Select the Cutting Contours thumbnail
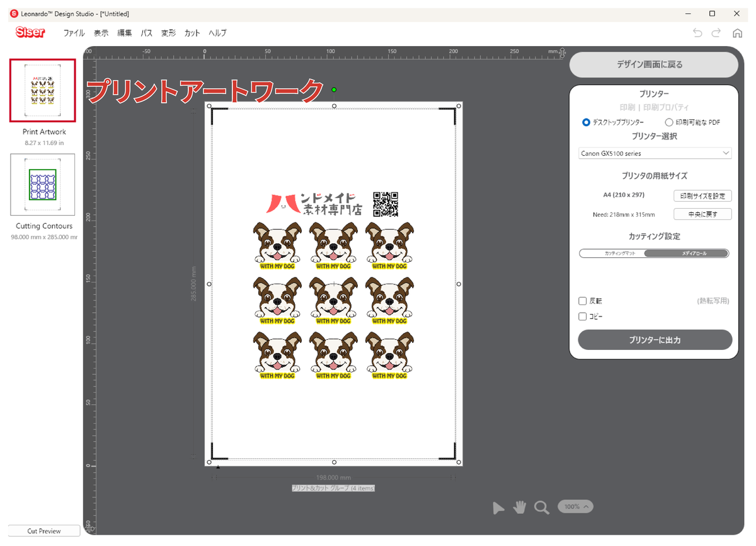 43,185
